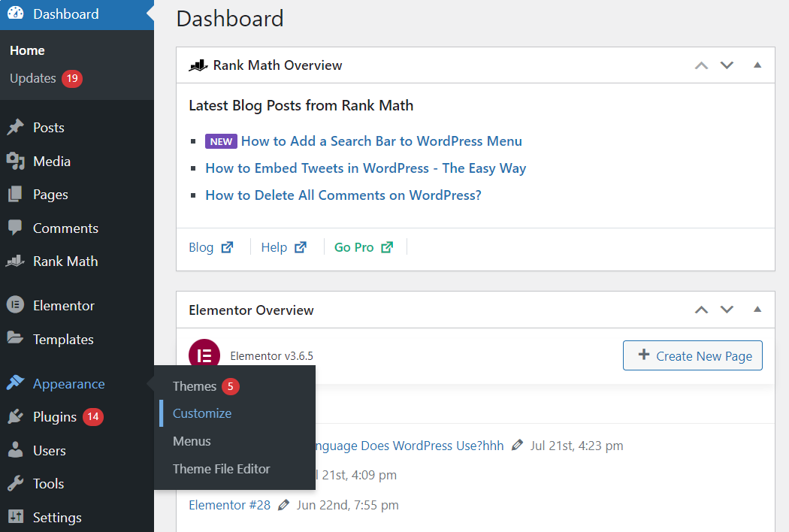The image size is (789, 532).
Task: Select Theme File Editor in the submenu
Action: [221, 469]
